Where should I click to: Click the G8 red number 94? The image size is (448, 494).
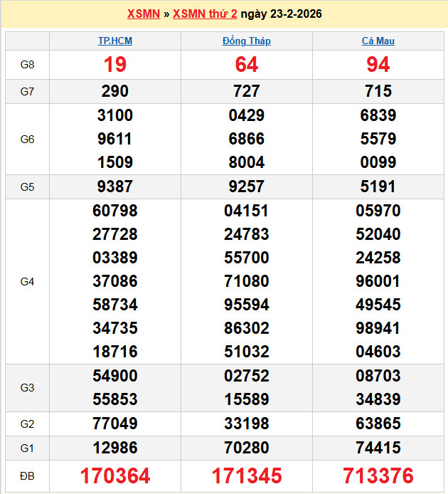pyautogui.click(x=378, y=65)
